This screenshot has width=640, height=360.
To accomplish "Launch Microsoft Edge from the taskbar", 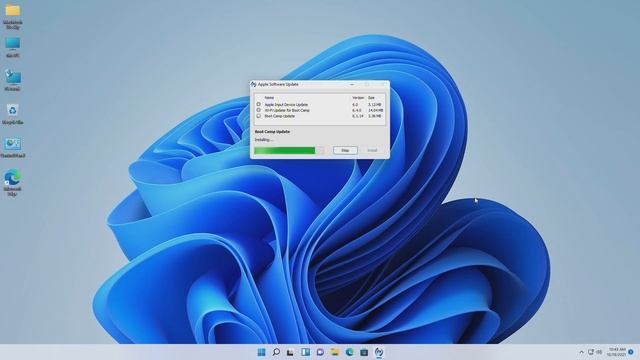I will [349, 352].
